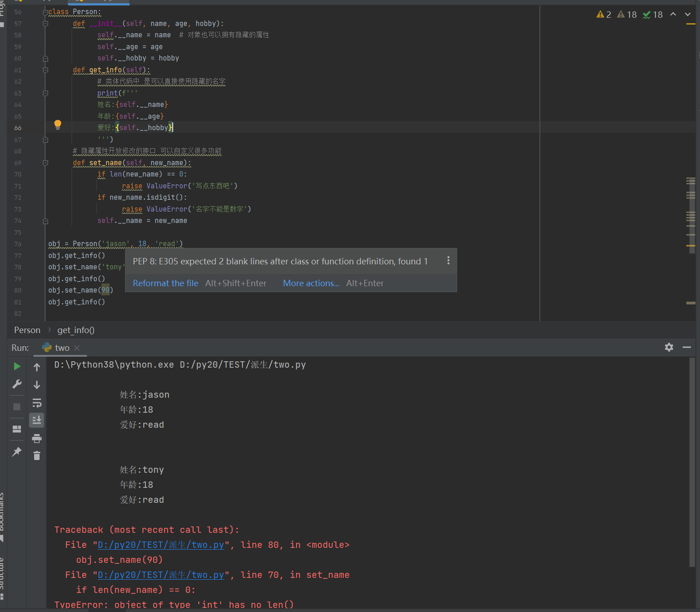
Task: Collapse the __init__ method fold marker
Action: [x=45, y=24]
